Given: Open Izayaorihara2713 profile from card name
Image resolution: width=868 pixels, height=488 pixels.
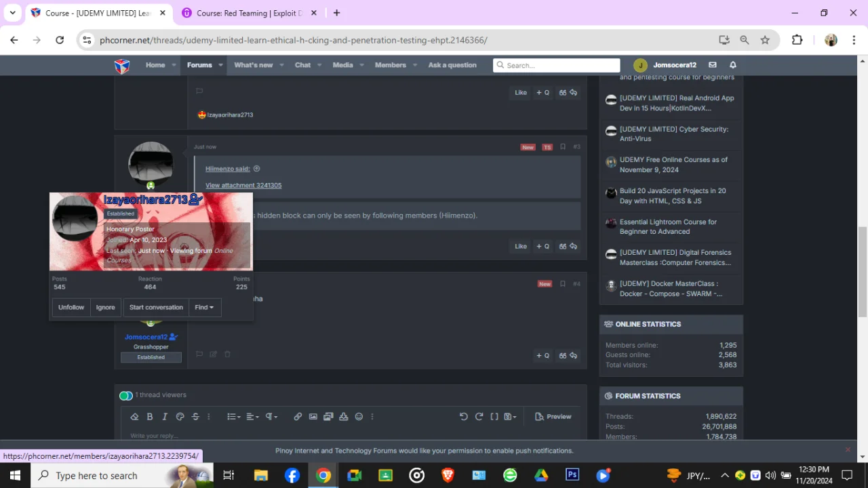Looking at the screenshot, I should click(145, 200).
